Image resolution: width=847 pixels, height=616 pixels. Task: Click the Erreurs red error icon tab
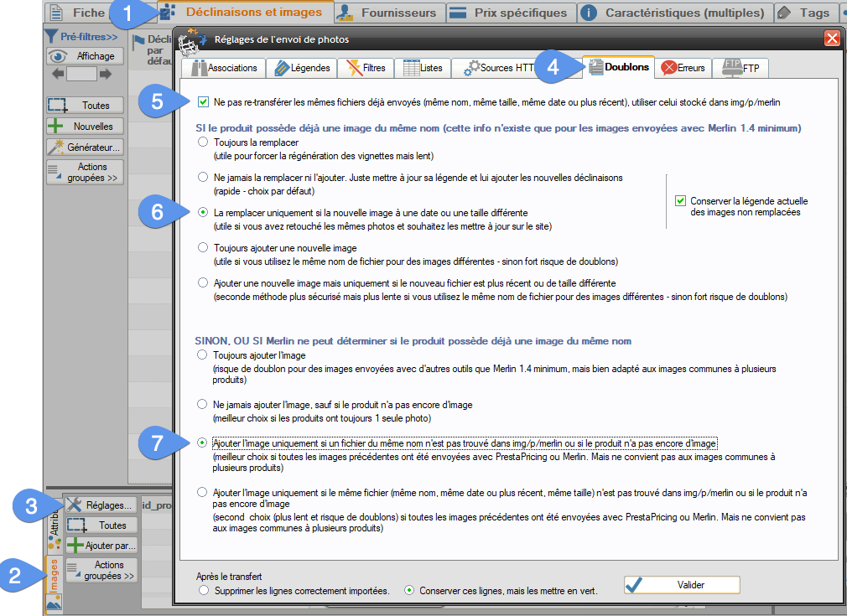[x=683, y=68]
